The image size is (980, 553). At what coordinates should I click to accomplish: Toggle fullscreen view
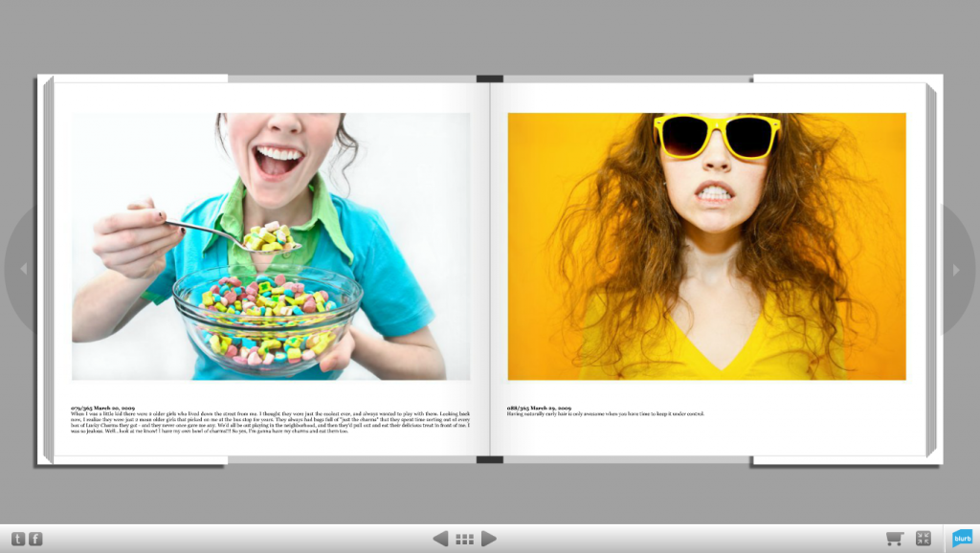pos(924,539)
